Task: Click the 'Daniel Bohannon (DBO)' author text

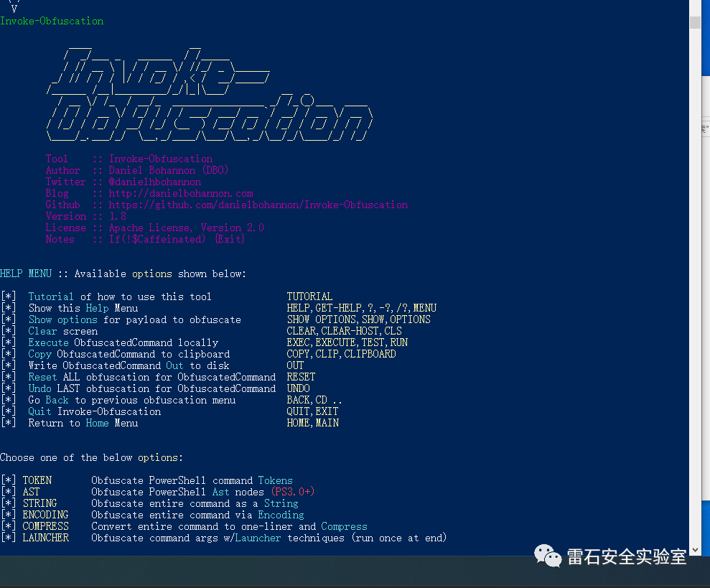Action: (x=169, y=170)
